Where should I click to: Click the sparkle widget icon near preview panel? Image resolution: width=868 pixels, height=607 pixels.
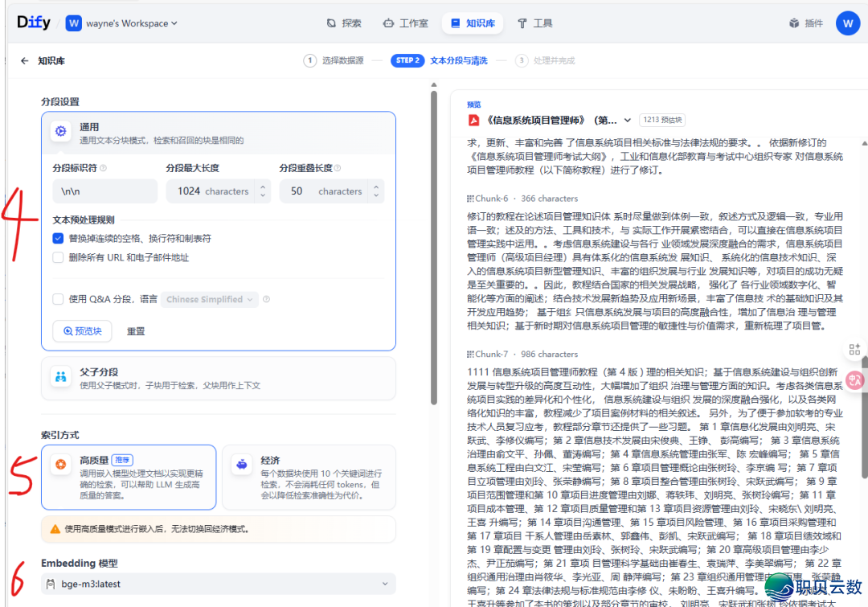(854, 350)
